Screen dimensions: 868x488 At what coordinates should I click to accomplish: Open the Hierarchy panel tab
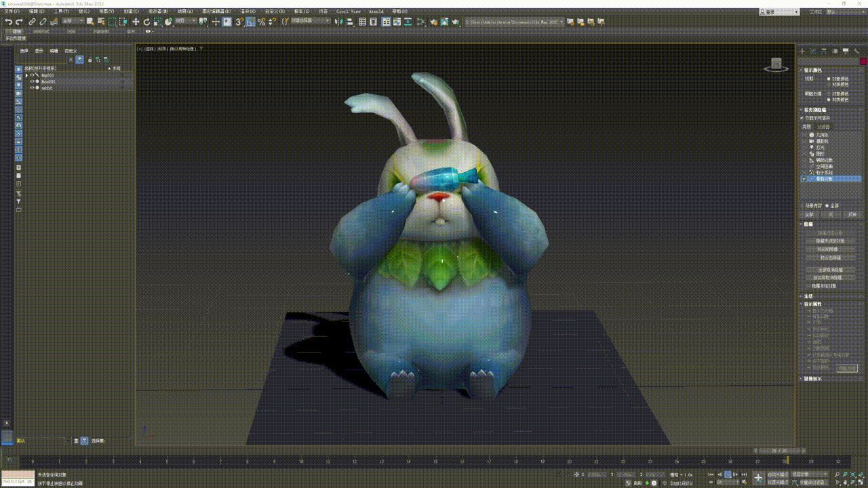pos(824,51)
